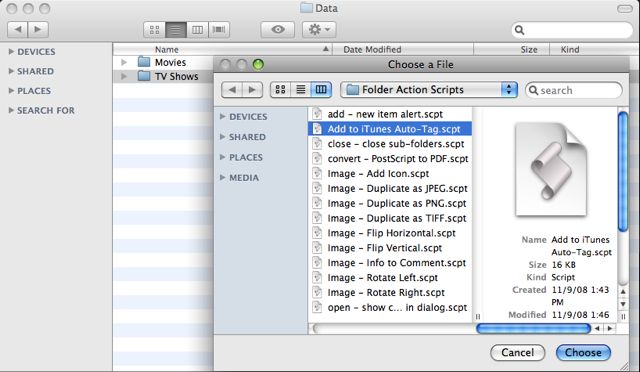Screen dimensions: 640x372
Task: Click the Finder toolbar hide pill button
Action: 624,9
